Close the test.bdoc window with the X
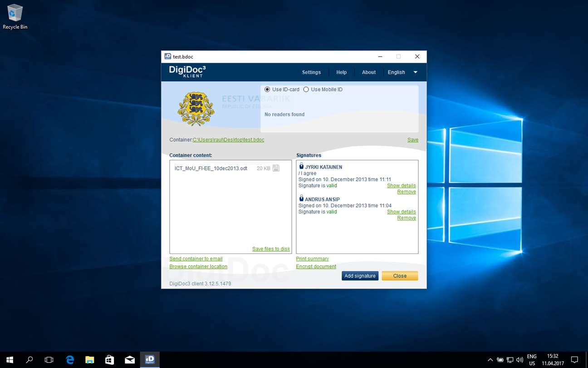Viewport: 588px width, 368px height. click(417, 57)
